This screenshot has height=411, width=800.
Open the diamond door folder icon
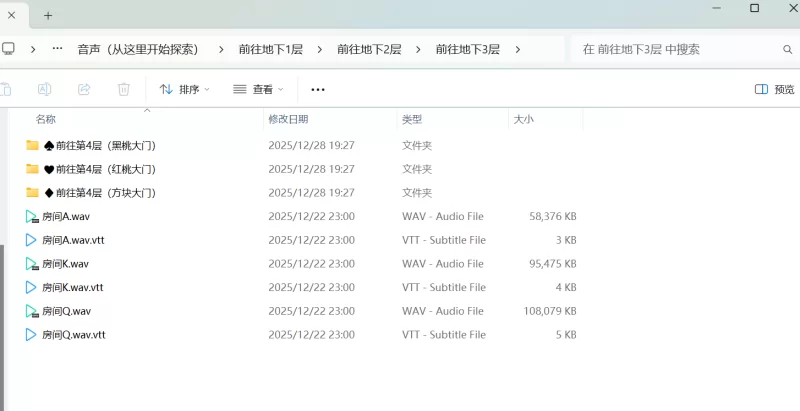[x=32, y=193]
